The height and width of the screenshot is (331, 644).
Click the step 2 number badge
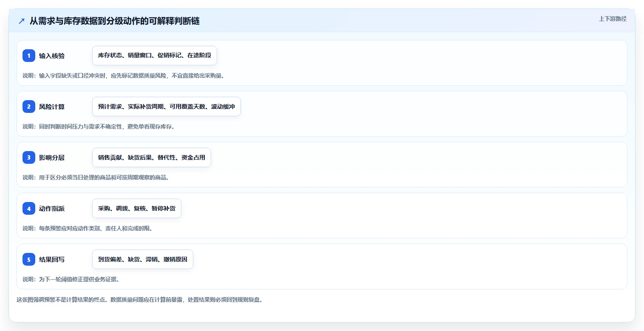pyautogui.click(x=29, y=107)
